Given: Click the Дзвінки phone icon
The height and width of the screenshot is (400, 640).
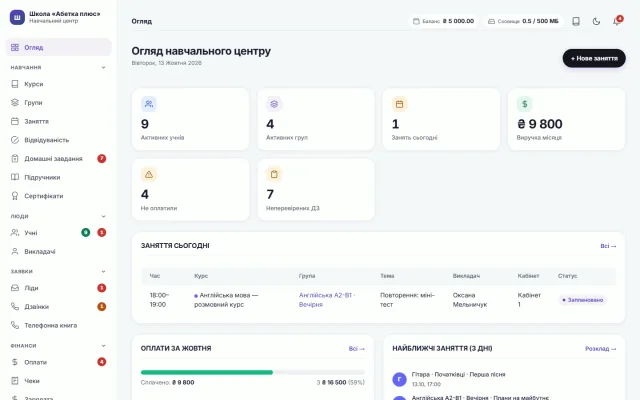Looking at the screenshot, I should pos(15,307).
